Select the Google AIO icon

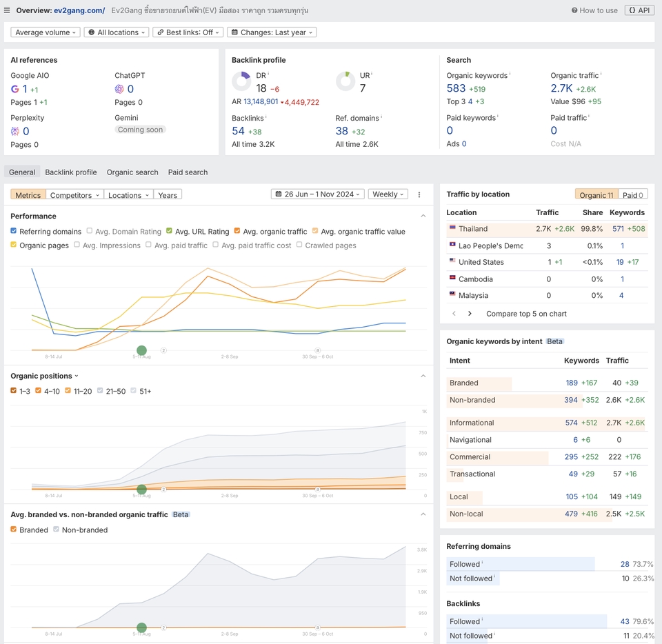[14, 88]
